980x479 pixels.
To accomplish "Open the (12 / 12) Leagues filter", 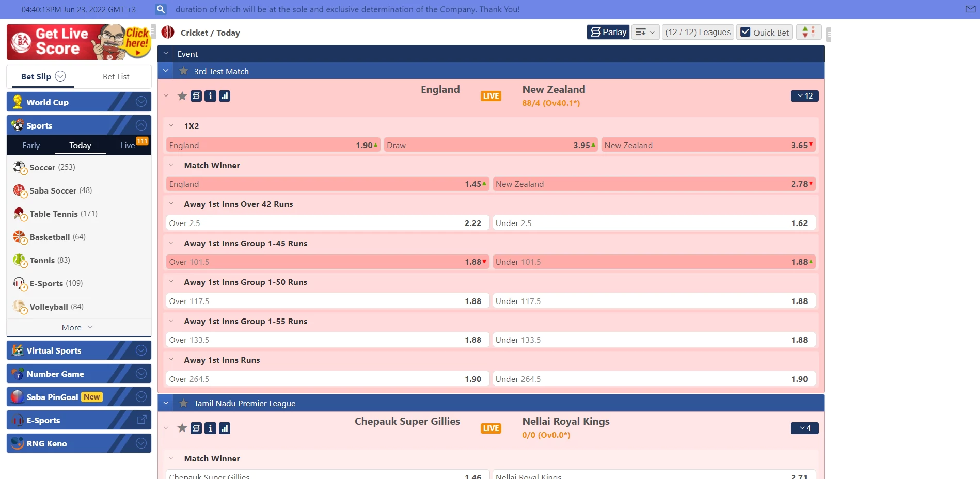I will [x=698, y=32].
